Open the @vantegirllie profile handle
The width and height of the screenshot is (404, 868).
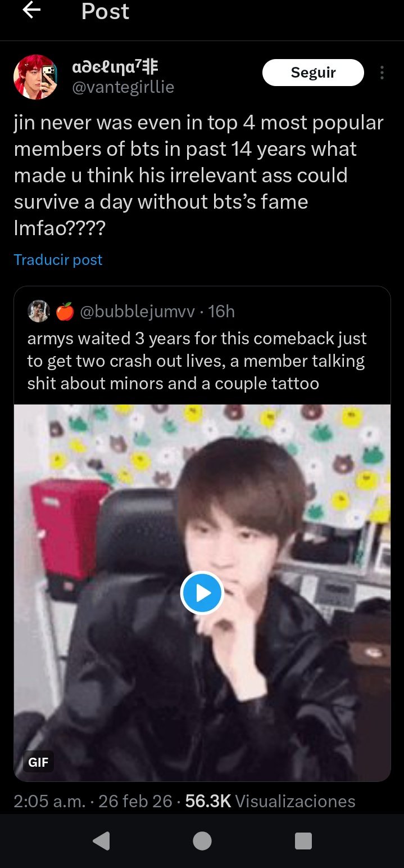click(124, 87)
